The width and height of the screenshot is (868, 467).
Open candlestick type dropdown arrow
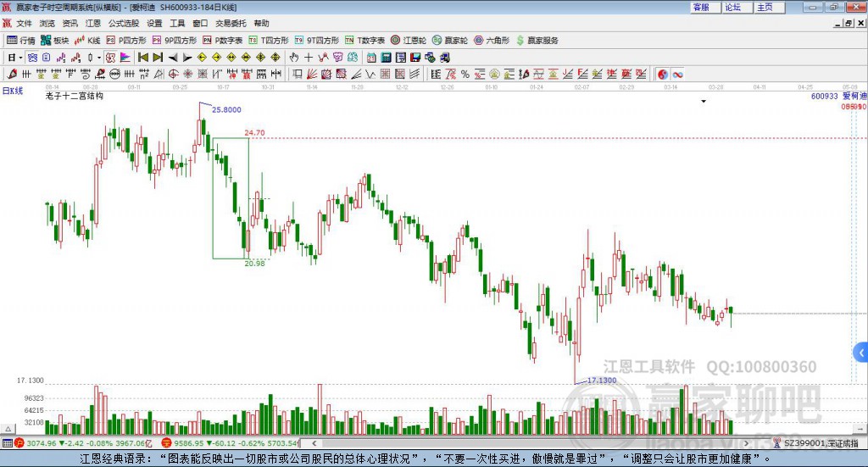coord(99,58)
